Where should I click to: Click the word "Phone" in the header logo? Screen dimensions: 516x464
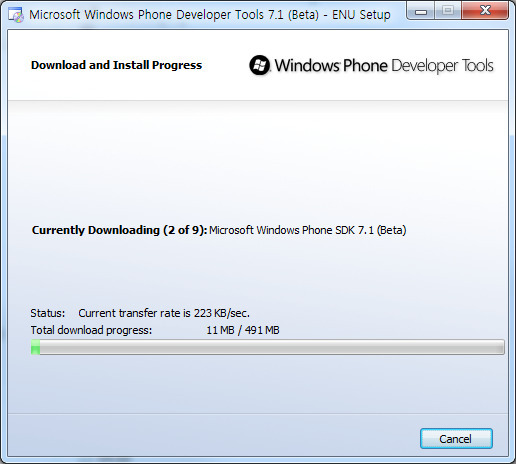click(x=365, y=65)
